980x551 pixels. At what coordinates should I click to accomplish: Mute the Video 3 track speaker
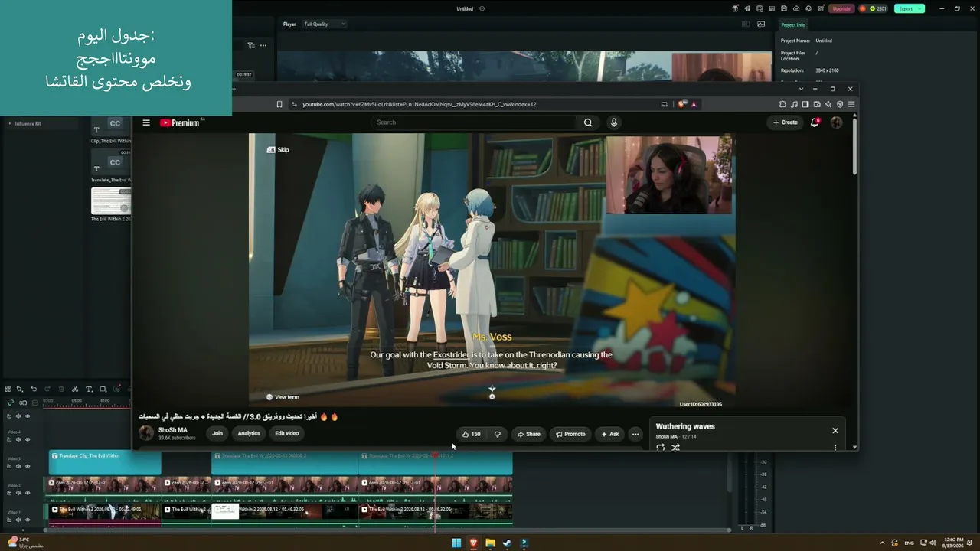coord(18,466)
